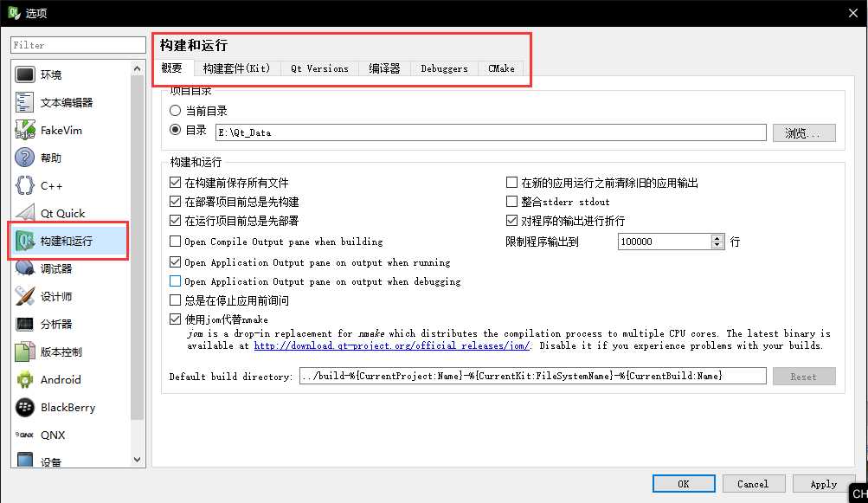The height and width of the screenshot is (503, 868).
Task: Enable 总是在停止应用前询问 checkbox
Action: [x=175, y=300]
